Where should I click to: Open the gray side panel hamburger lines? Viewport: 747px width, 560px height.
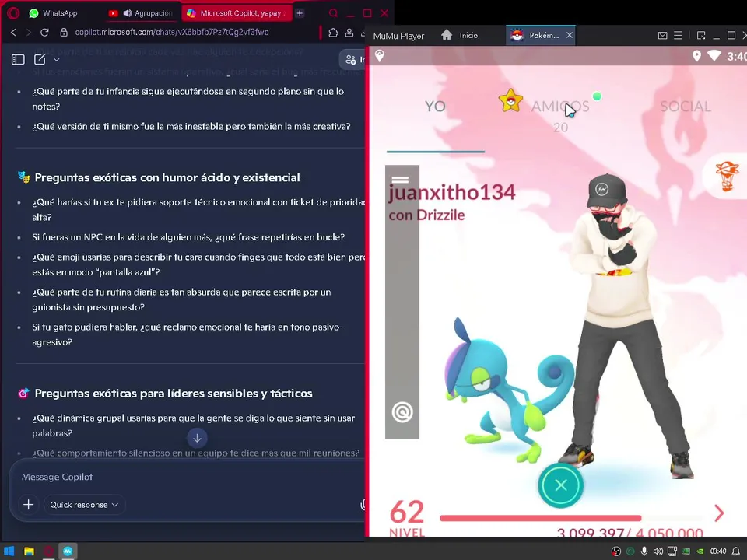[400, 180]
